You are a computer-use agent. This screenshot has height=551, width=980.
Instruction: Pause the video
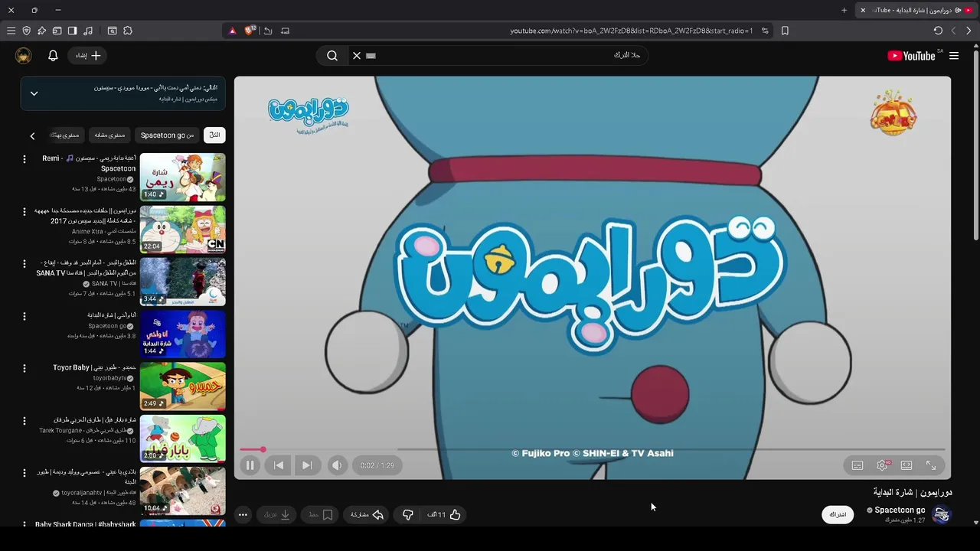[250, 465]
